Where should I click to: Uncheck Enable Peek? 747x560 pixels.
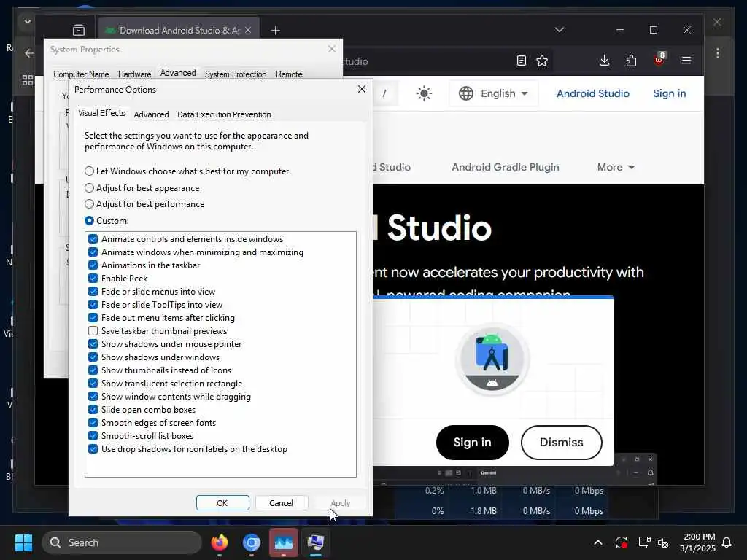click(x=93, y=279)
